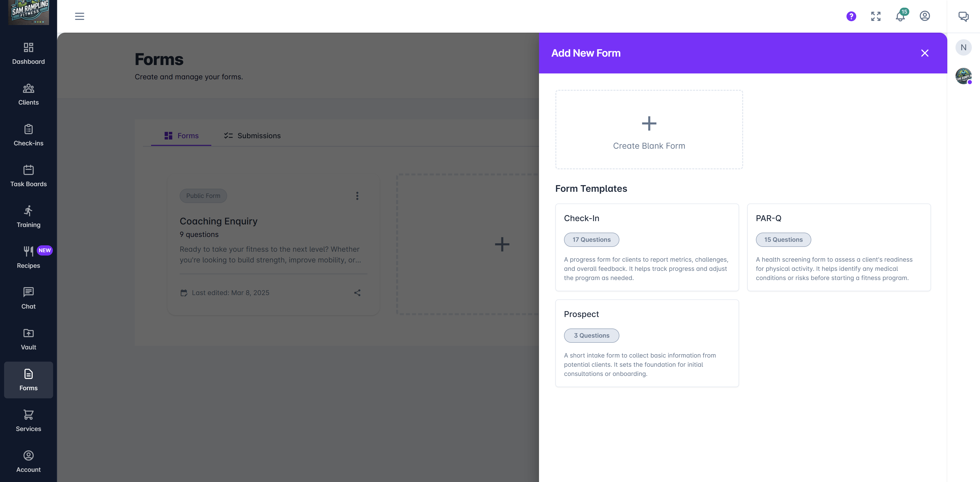The height and width of the screenshot is (482, 980).
Task: Switch to the Submissions tab
Action: pyautogui.click(x=252, y=136)
